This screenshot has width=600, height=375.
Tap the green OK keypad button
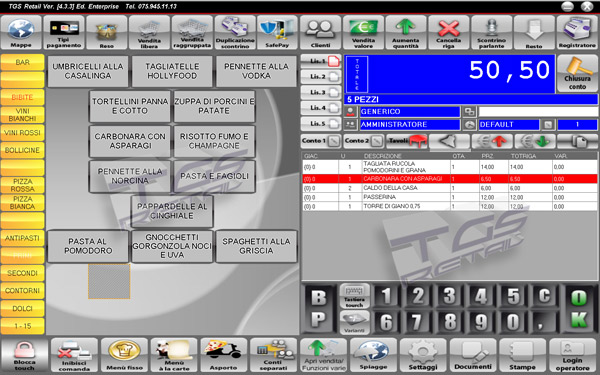coord(579,309)
